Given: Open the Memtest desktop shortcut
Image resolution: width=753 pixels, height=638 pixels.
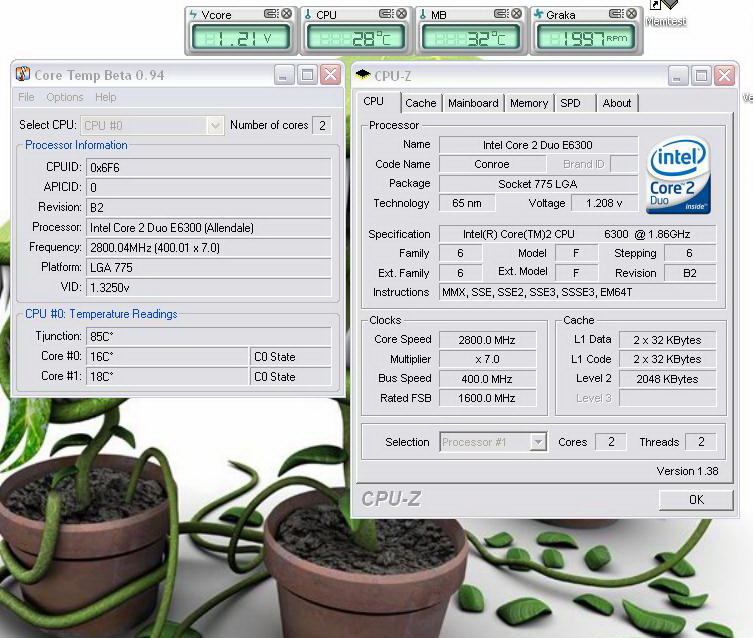Looking at the screenshot, I should tap(666, 13).
